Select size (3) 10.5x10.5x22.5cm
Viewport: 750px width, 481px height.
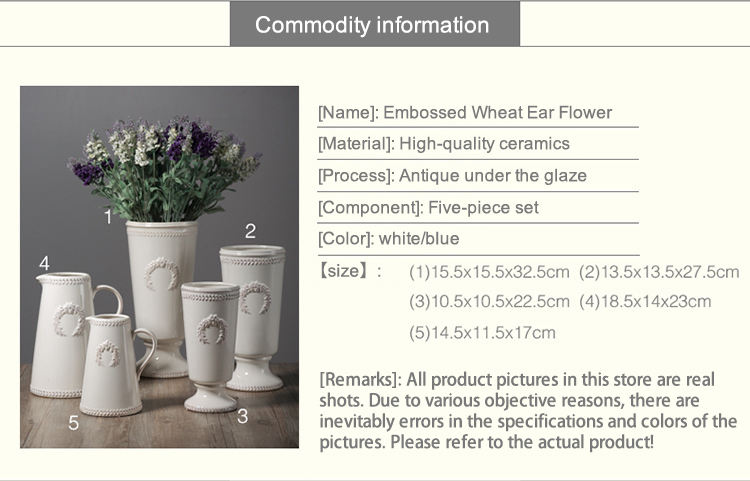[489, 302]
